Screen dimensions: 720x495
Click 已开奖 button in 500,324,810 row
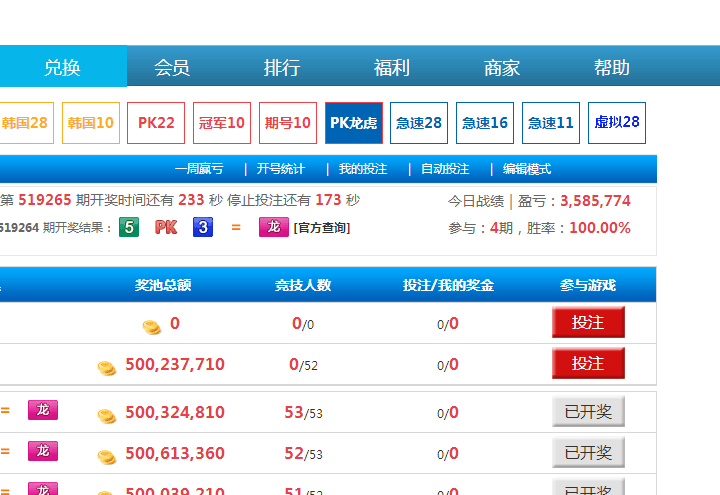pyautogui.click(x=588, y=411)
